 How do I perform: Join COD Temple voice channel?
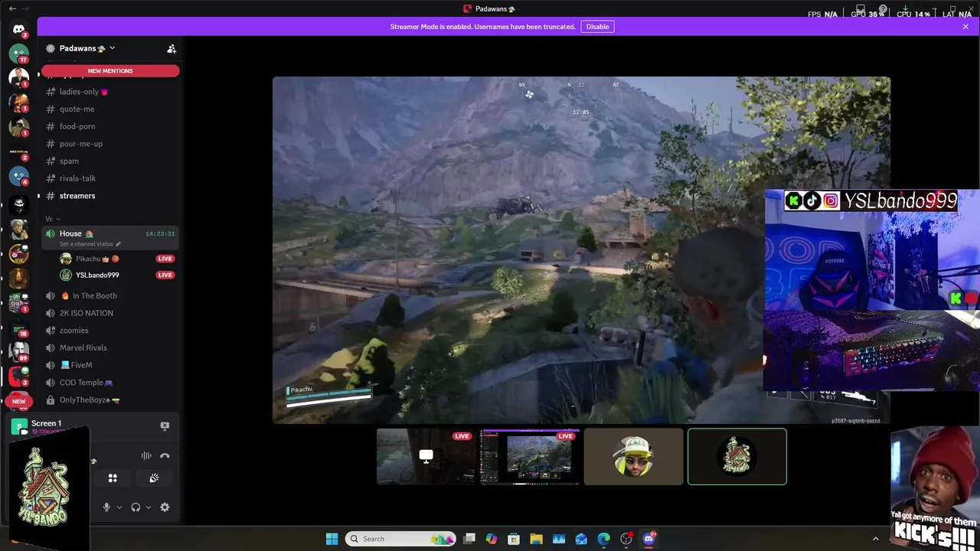coord(110,383)
